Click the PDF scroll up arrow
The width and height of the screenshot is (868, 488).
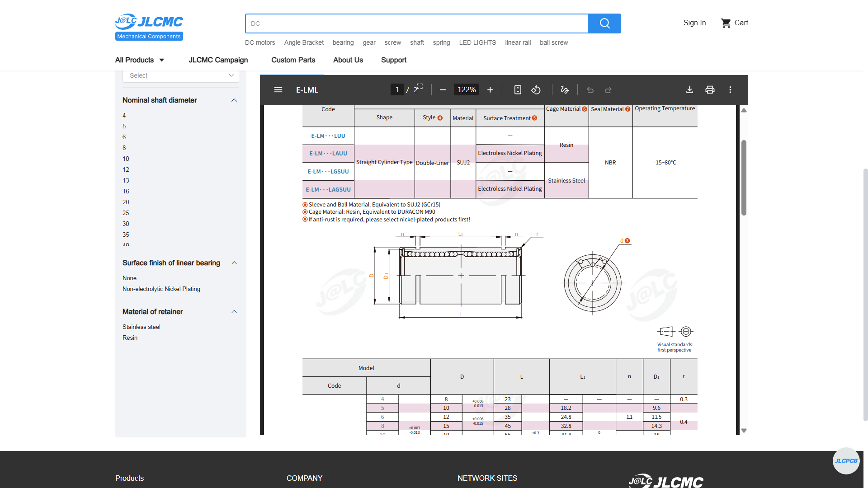(x=744, y=110)
